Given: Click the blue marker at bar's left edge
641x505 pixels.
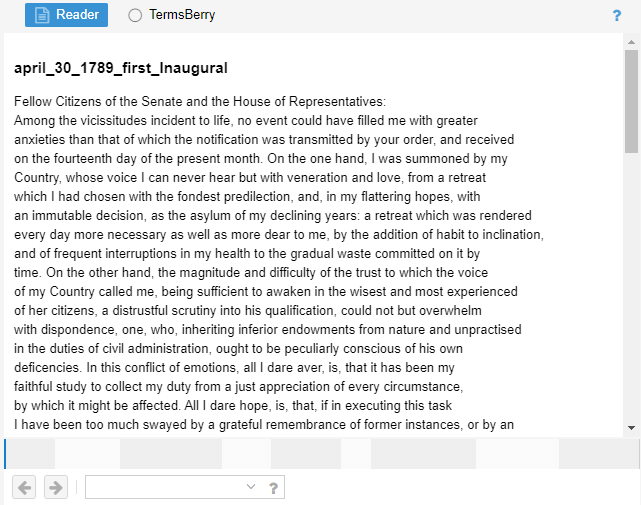Looking at the screenshot, I should 6,453.
